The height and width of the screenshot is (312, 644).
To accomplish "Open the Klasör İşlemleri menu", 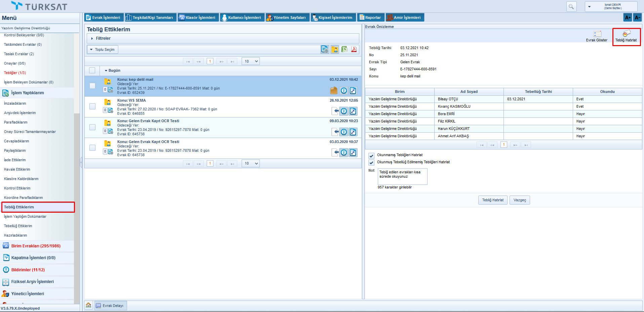I will tap(198, 18).
